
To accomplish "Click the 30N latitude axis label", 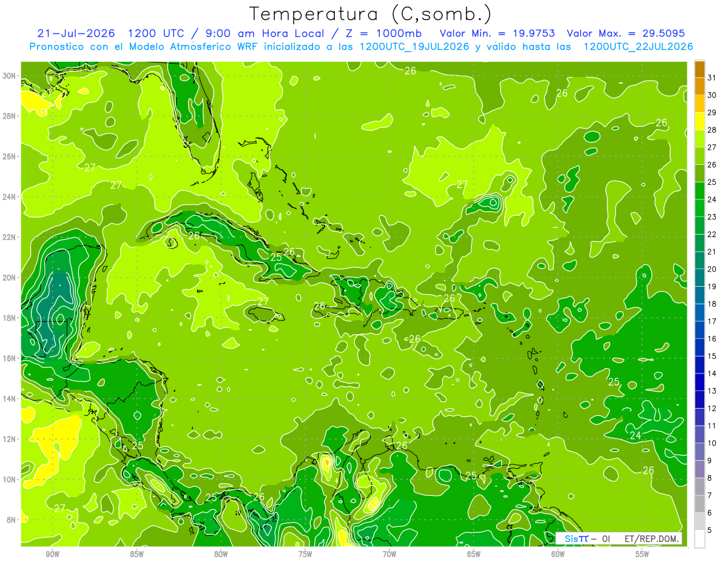I will [x=10, y=76].
